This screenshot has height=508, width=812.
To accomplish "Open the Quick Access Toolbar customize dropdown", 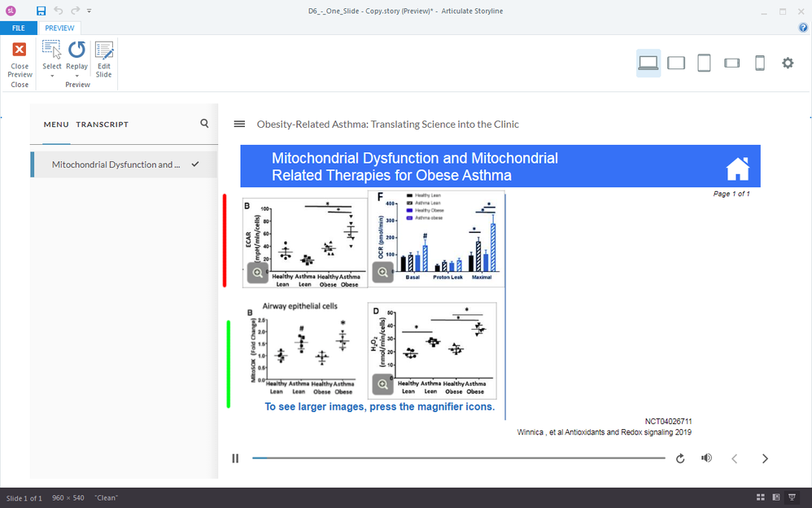I will tap(89, 11).
